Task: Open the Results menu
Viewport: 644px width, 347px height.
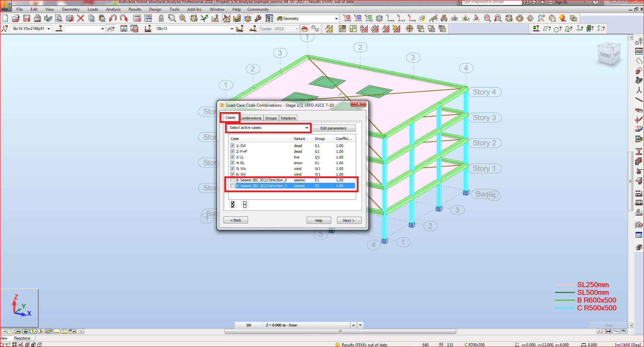Action: pyautogui.click(x=135, y=9)
